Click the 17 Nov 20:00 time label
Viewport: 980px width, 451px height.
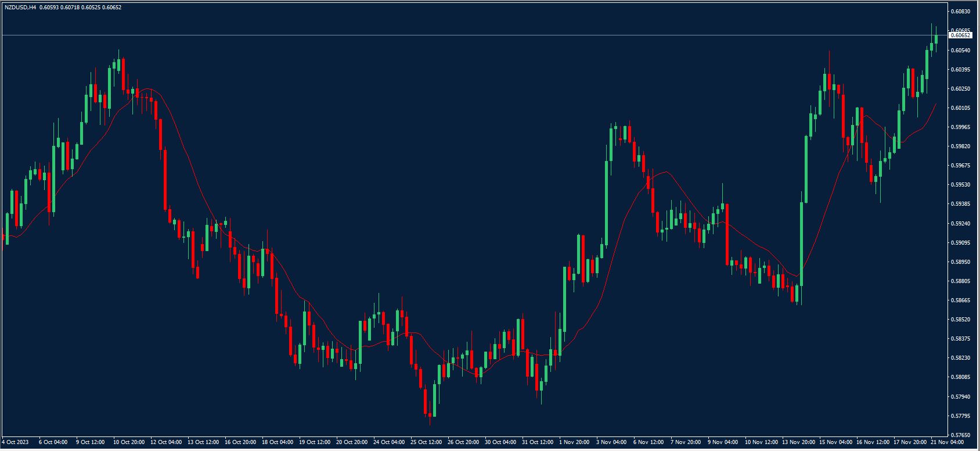(x=909, y=442)
